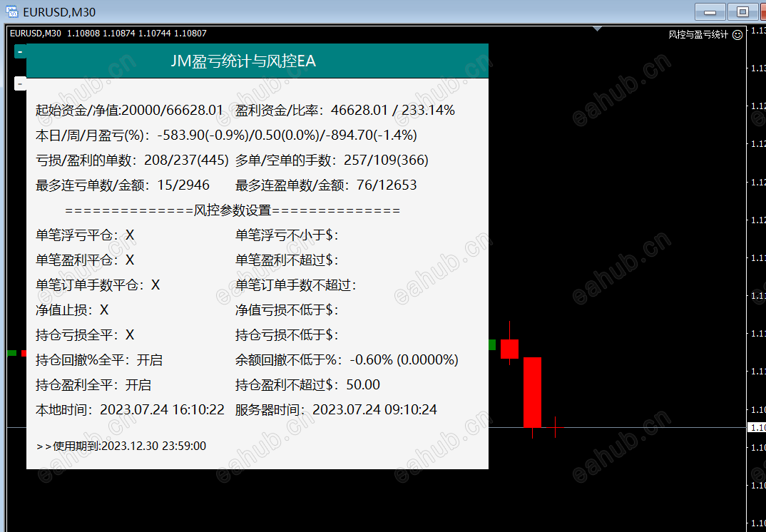Click the 亏损/盈利的单数 208/237(445) text
The height and width of the screenshot is (532, 766).
(x=132, y=160)
